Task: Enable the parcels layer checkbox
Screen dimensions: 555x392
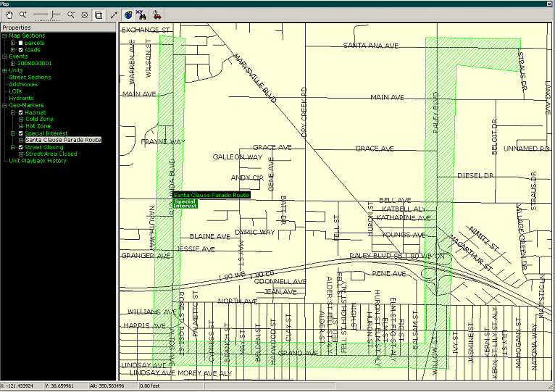Action: click(20, 43)
